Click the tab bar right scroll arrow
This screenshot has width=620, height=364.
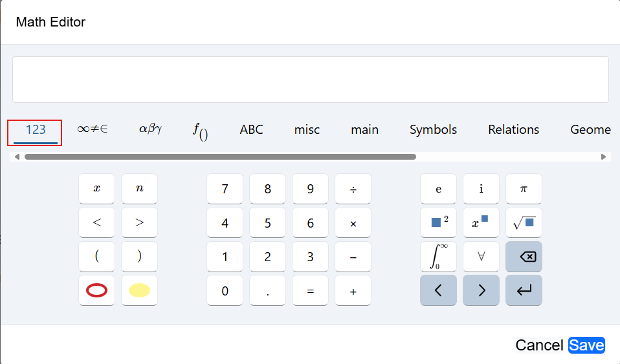click(603, 157)
